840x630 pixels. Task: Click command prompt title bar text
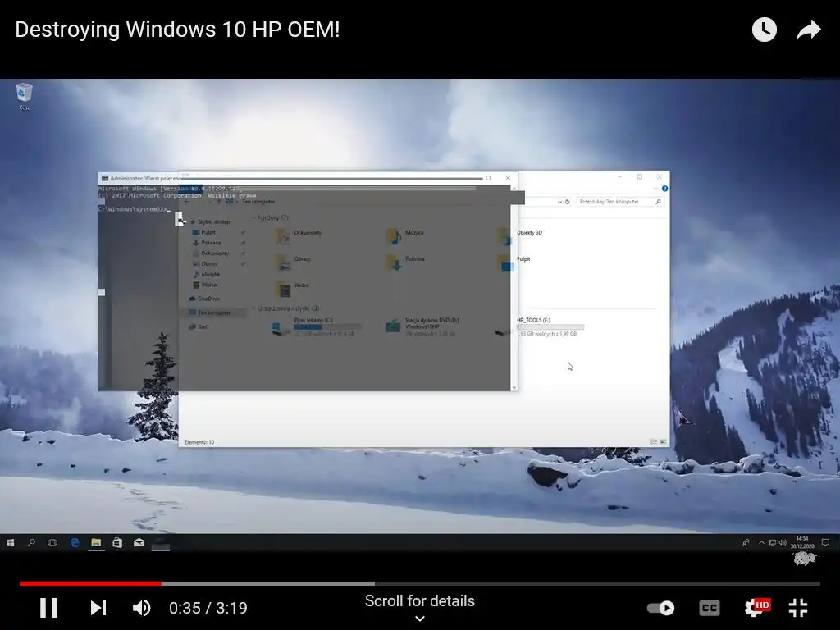tap(144, 178)
